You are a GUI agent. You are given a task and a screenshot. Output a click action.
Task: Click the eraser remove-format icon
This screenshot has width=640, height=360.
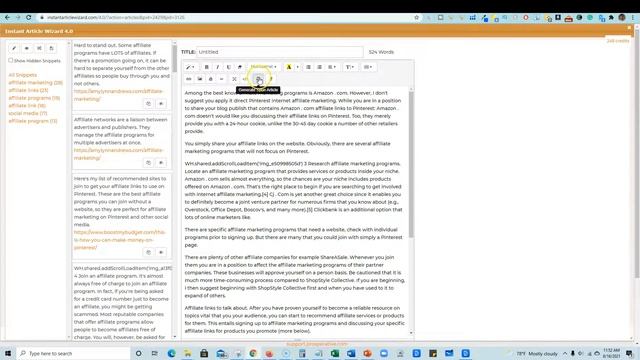[x=240, y=67]
